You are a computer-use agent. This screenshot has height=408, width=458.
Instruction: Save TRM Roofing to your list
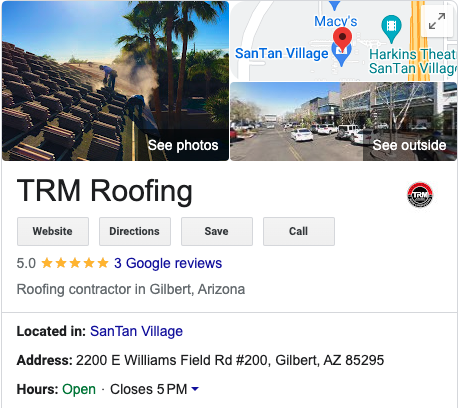217,231
